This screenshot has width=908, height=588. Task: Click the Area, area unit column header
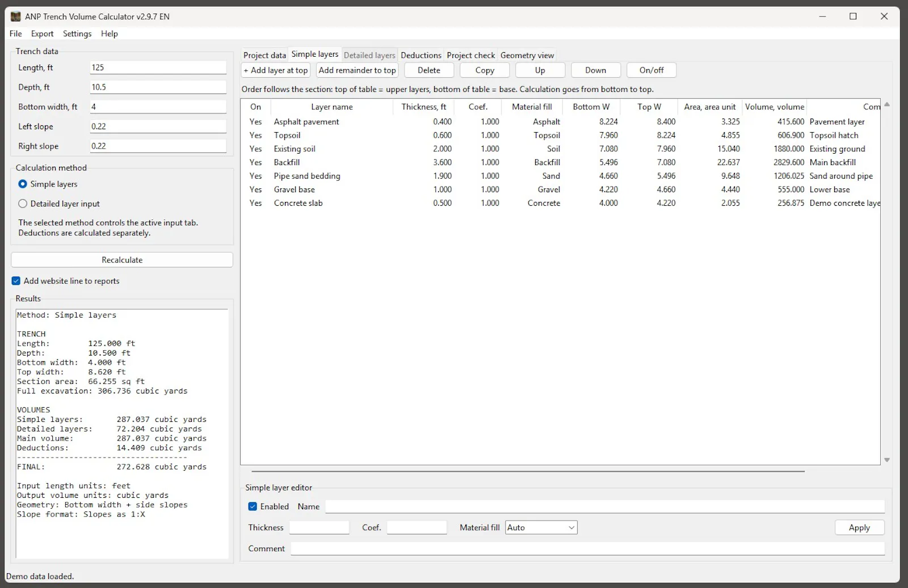[x=709, y=107]
